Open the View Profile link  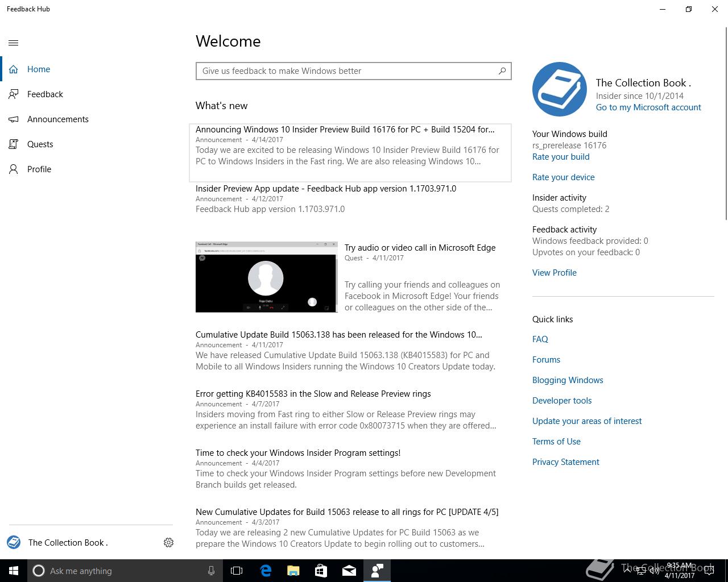pyautogui.click(x=555, y=273)
